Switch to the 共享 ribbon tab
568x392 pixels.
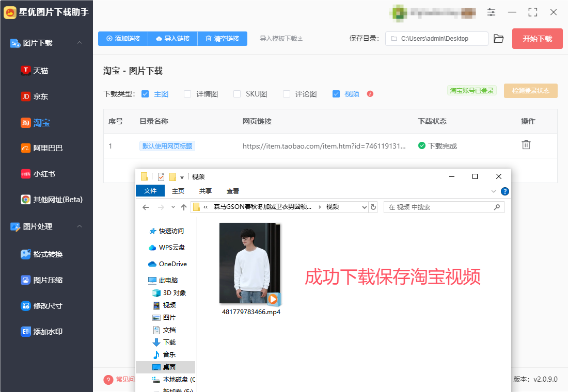pyautogui.click(x=206, y=191)
